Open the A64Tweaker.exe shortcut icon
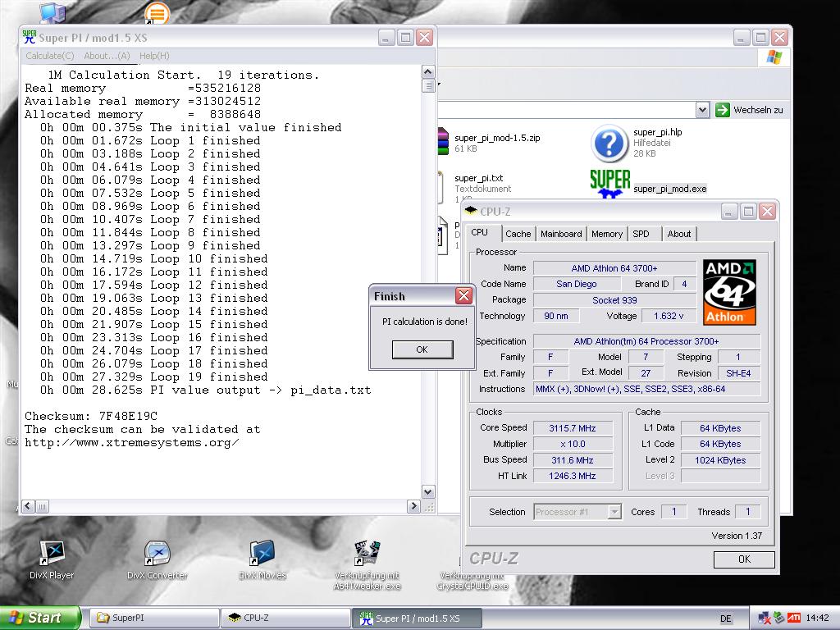This screenshot has height=630, width=840. click(x=367, y=554)
